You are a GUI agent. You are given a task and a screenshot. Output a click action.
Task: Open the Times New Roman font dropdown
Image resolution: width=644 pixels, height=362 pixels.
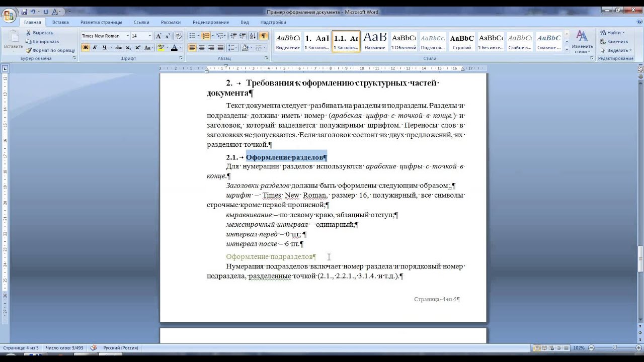(x=127, y=36)
